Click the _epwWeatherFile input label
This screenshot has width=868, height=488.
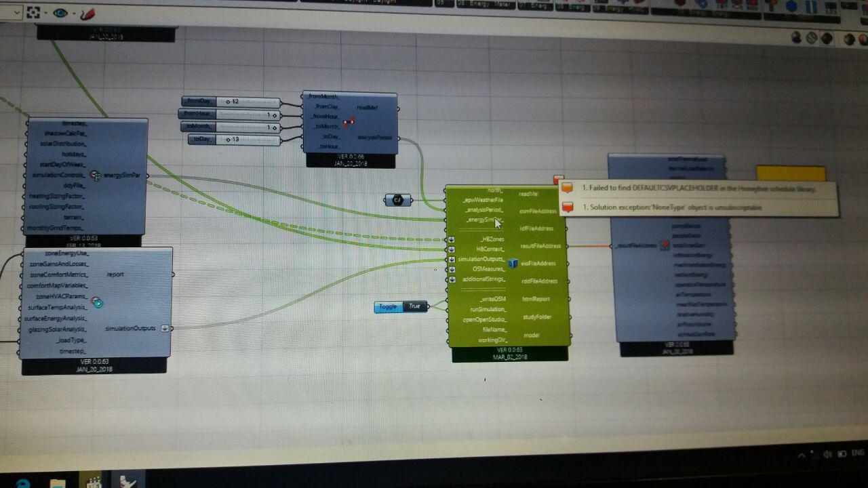[x=482, y=200]
